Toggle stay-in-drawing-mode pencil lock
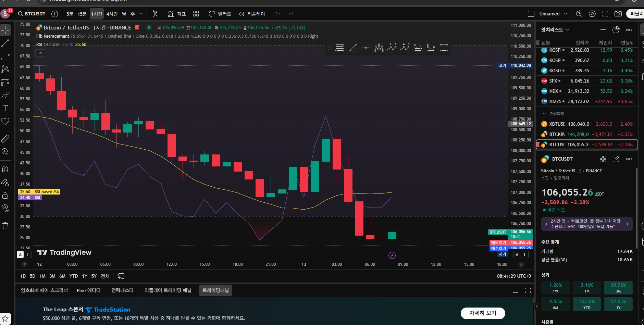 click(5, 182)
